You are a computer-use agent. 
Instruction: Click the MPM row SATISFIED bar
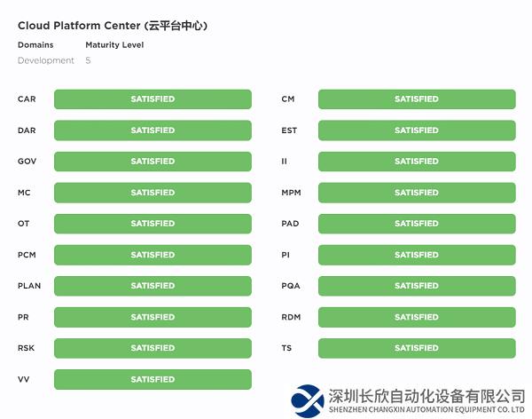[417, 193]
